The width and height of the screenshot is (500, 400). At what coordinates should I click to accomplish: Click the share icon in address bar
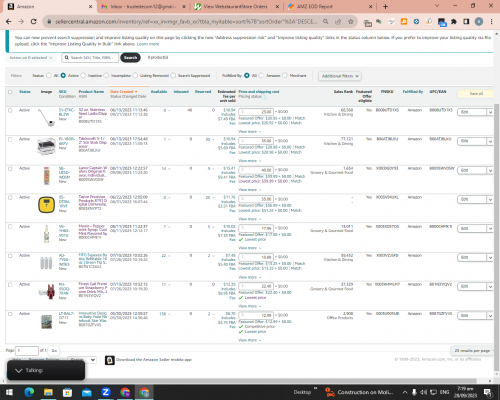338,22
